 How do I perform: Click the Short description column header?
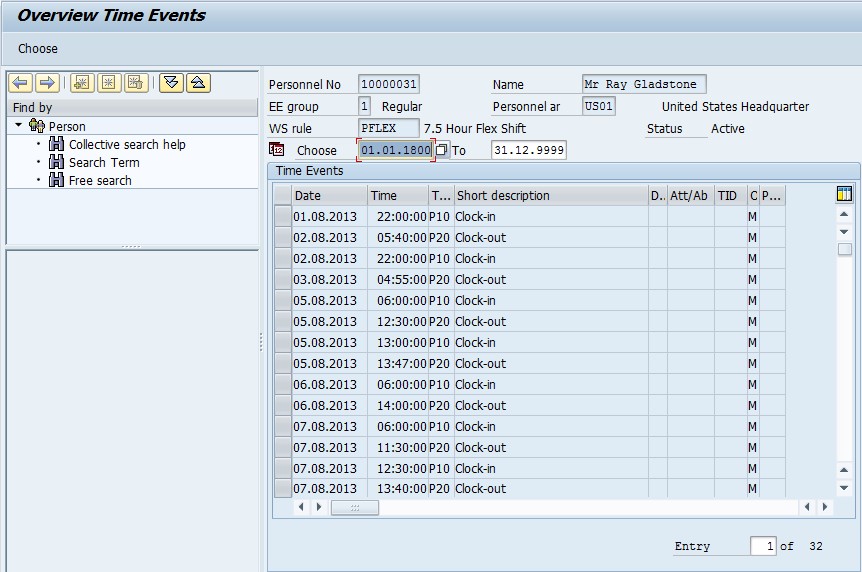[550, 196]
